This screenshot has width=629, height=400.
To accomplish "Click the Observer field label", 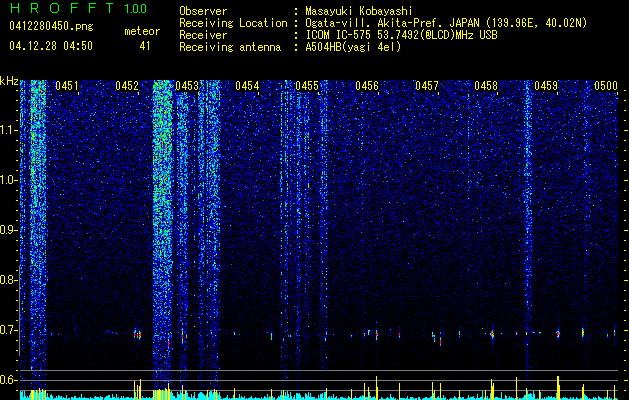I will coord(203,11).
